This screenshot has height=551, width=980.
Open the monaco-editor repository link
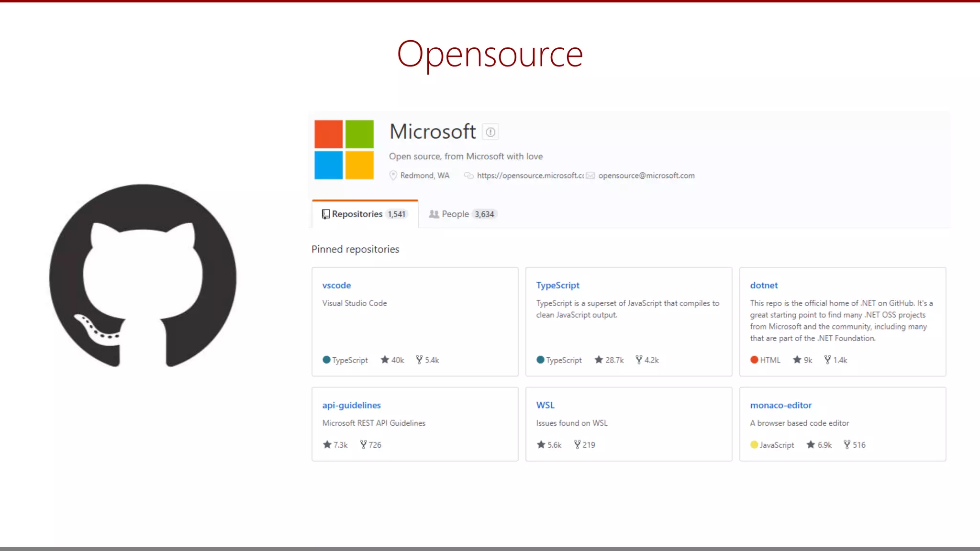click(780, 405)
